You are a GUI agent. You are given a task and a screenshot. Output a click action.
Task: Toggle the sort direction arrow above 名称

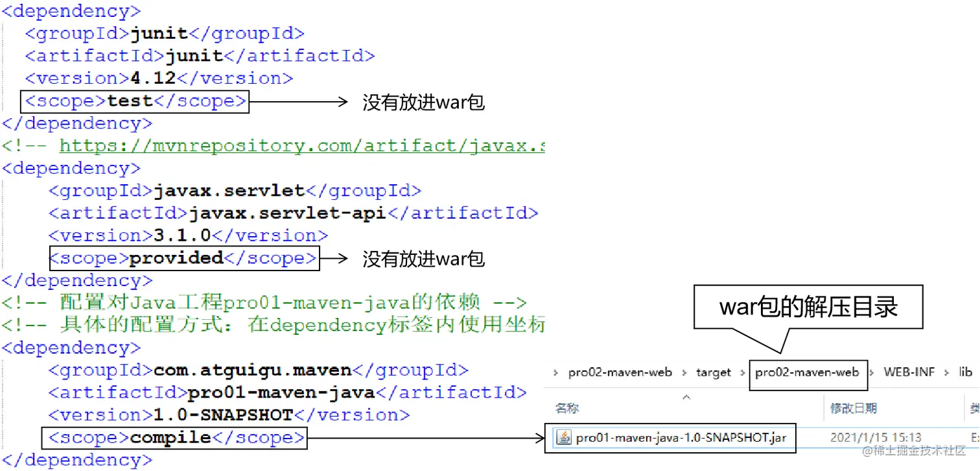click(686, 396)
